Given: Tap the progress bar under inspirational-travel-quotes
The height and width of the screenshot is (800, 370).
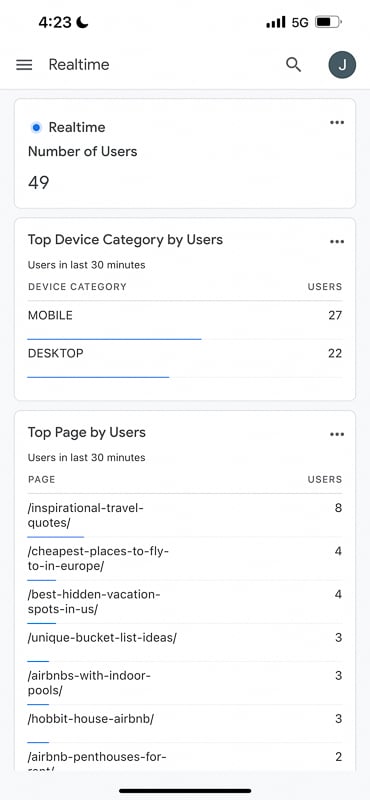Looking at the screenshot, I should tap(55, 537).
